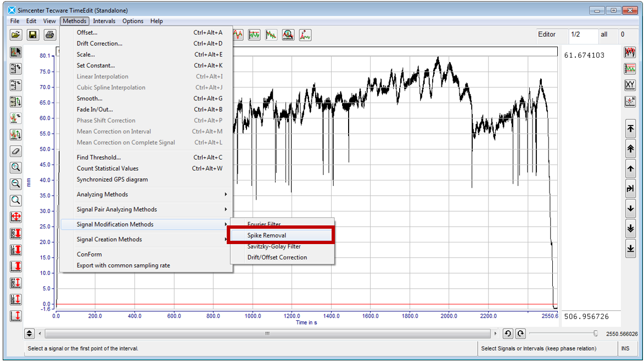This screenshot has height=362, width=644.
Task: Select Scale... menu entry
Action: [x=146, y=54]
